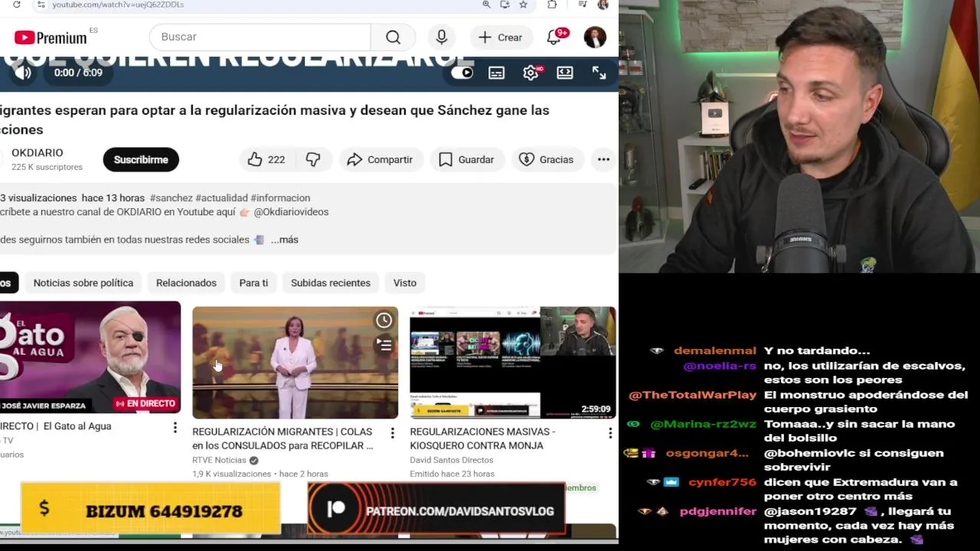This screenshot has height=551, width=980.
Task: Open the browser extensions puzzle icon
Action: (552, 5)
